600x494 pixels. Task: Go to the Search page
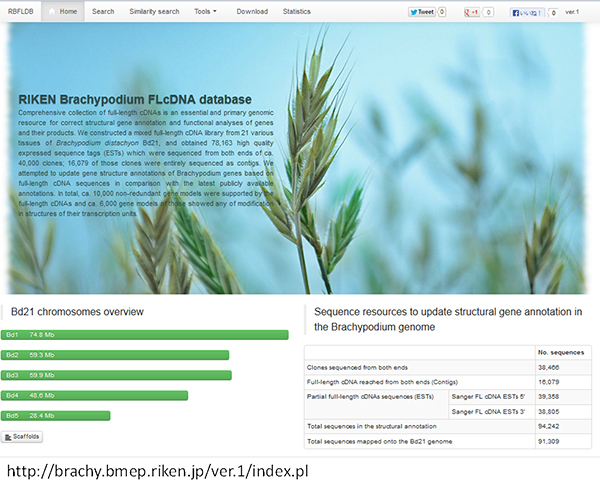(x=103, y=11)
